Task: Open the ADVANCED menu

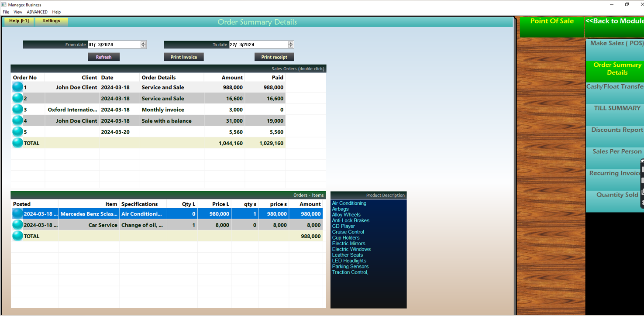Action: pos(37,12)
